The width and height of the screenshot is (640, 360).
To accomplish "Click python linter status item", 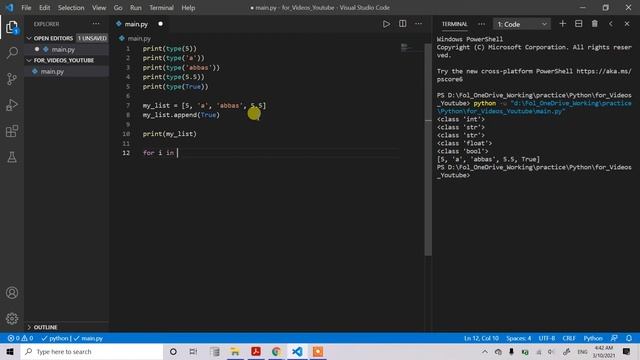I will (x=56, y=338).
